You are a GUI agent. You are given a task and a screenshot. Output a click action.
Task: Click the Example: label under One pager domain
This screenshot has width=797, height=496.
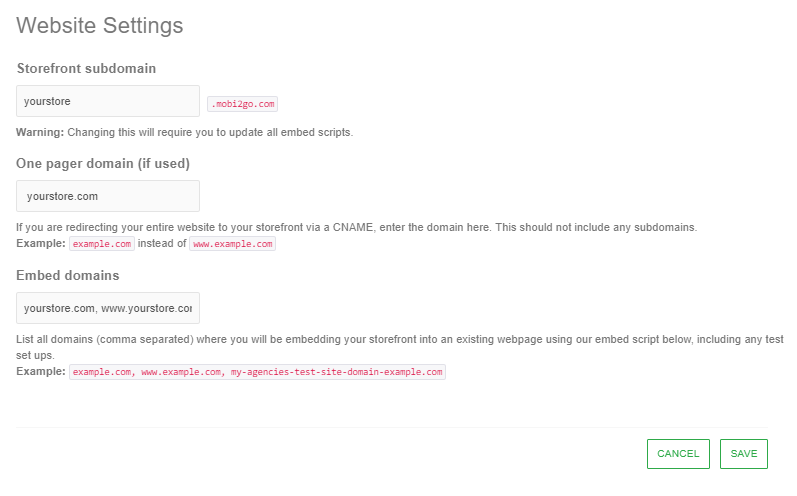click(x=41, y=243)
